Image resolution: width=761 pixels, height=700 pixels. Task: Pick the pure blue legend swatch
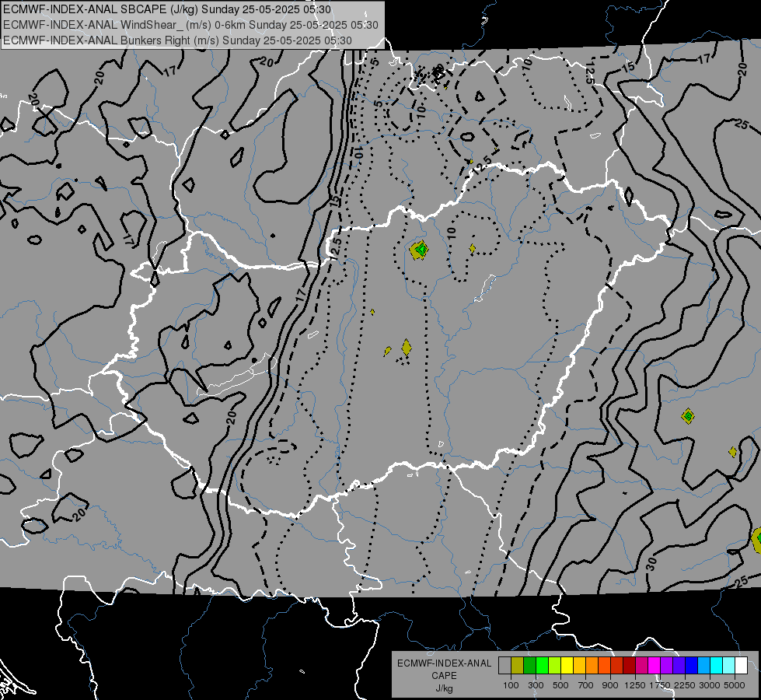click(691, 665)
